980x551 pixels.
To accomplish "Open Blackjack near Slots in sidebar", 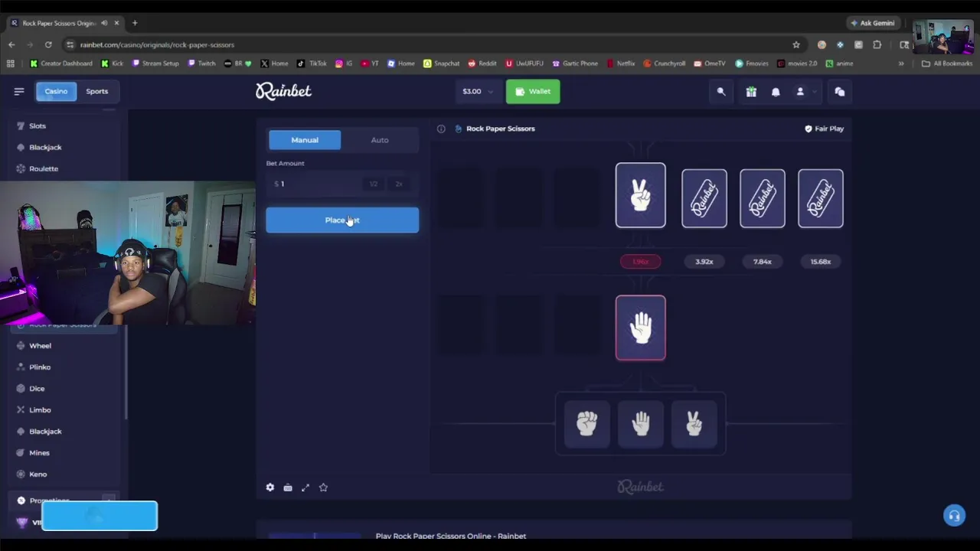I will pyautogui.click(x=45, y=147).
